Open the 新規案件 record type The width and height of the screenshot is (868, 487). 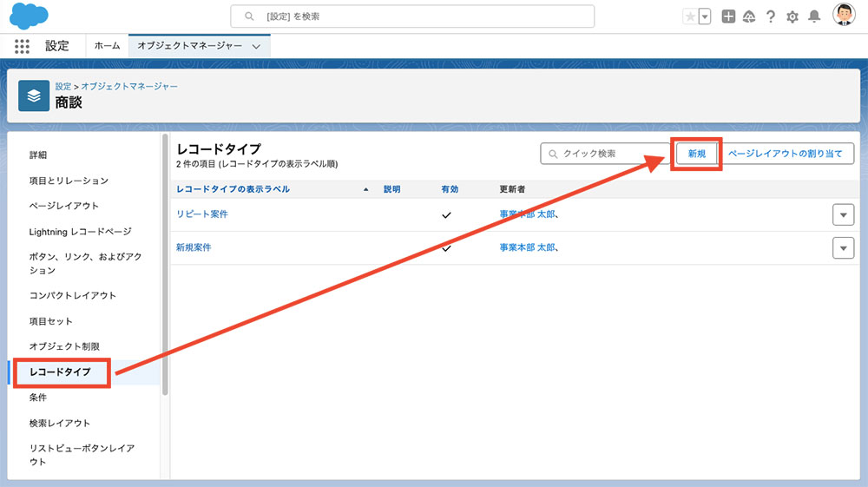point(194,247)
